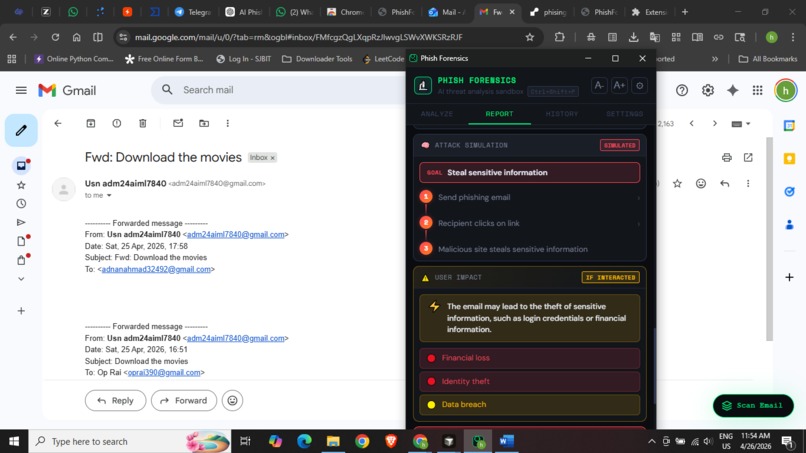Bookmark this page with the star icon
The height and width of the screenshot is (453, 806).
click(x=529, y=37)
